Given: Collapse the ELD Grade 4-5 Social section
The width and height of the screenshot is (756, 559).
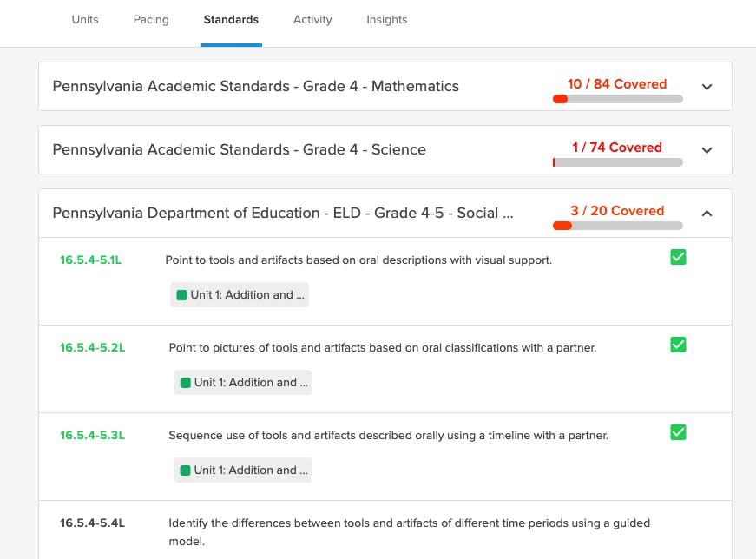Looking at the screenshot, I should point(707,214).
